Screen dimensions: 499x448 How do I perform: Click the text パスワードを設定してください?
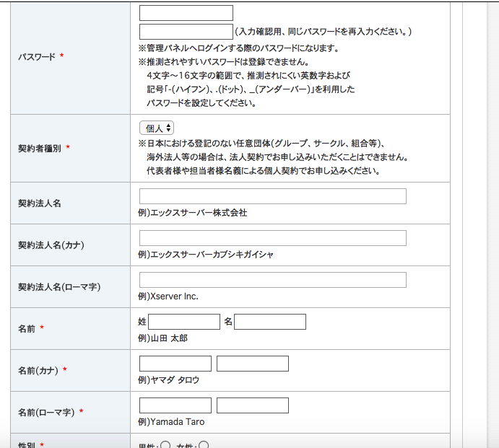click(x=201, y=102)
